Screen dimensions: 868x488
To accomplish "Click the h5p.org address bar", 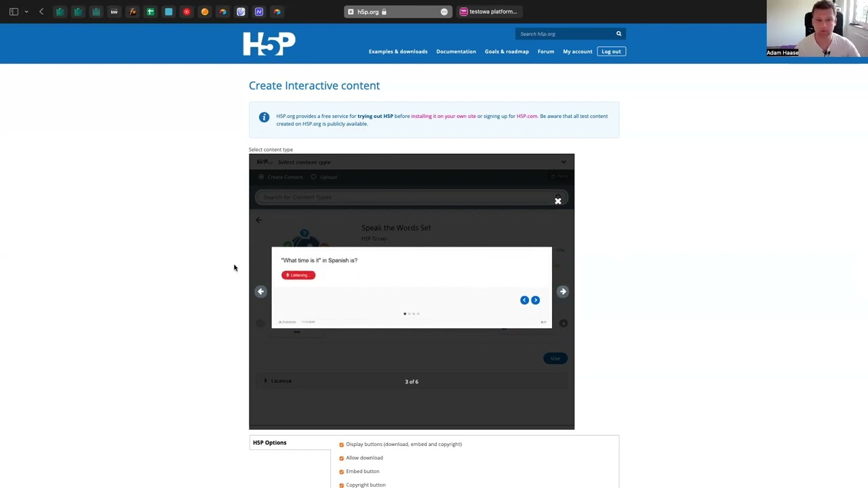I will [397, 12].
